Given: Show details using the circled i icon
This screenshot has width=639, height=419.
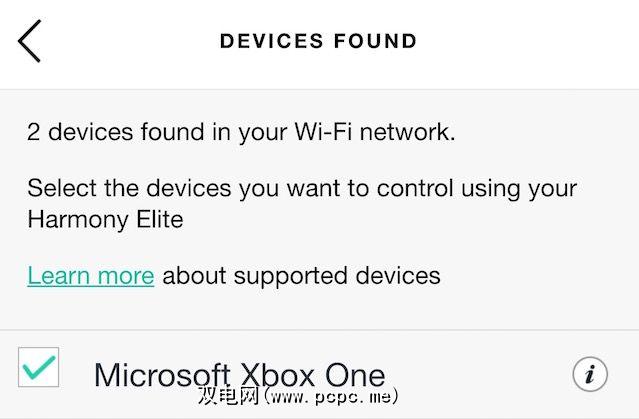Looking at the screenshot, I should [x=590, y=374].
